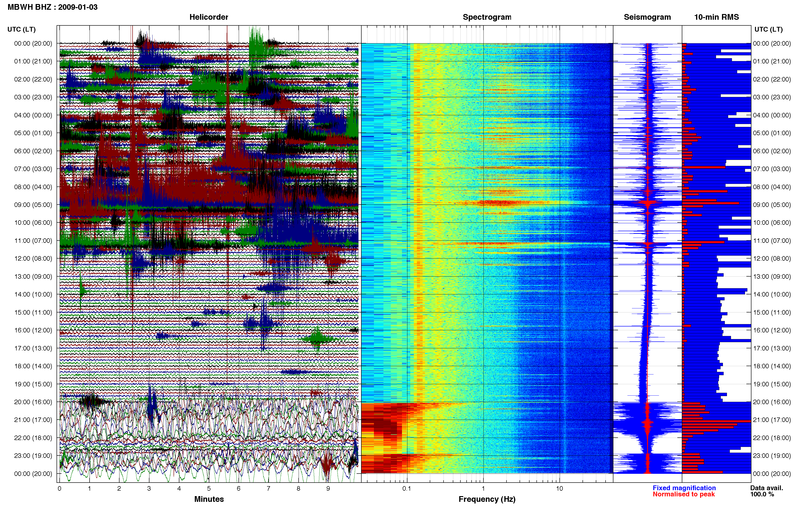Click tick label '3' on the Minutes axis
The image size is (812, 508).
(x=149, y=489)
